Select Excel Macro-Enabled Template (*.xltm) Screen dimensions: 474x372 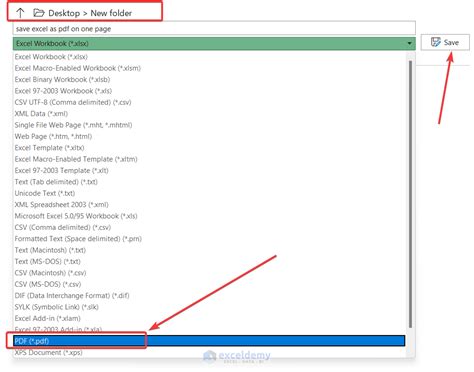click(x=76, y=159)
